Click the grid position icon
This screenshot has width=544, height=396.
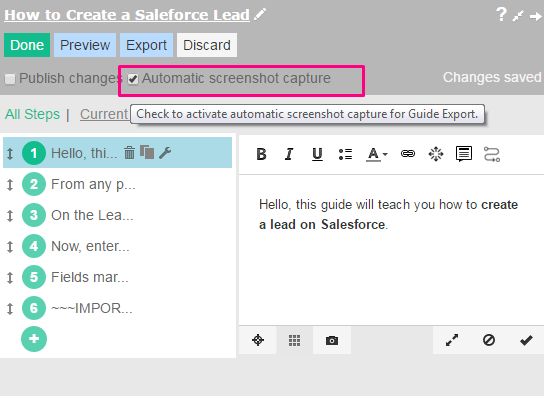coord(295,340)
